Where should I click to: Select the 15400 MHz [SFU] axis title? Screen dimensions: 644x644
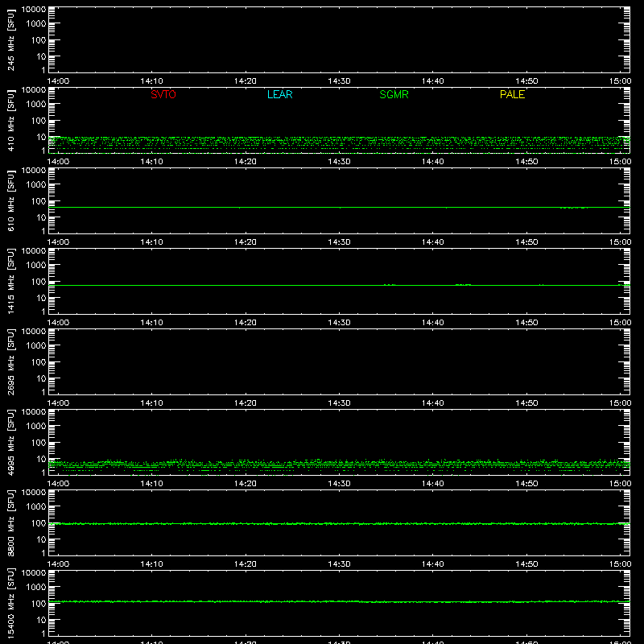coord(11,603)
